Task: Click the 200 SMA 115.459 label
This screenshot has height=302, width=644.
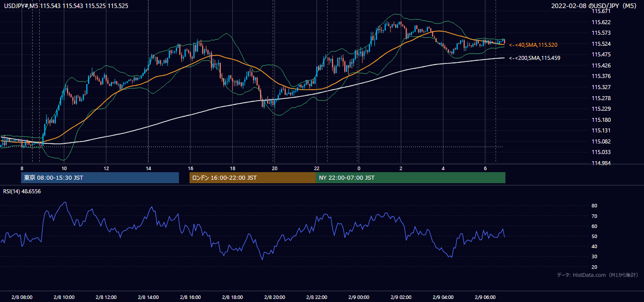Action: (x=535, y=58)
